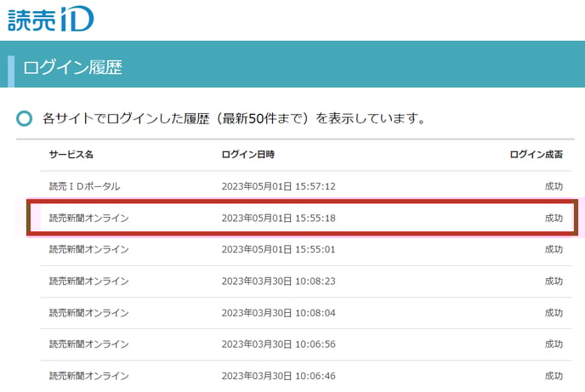The width and height of the screenshot is (585, 392).
Task: Click 成功 in the 10:08:04 row
Action: point(554,313)
